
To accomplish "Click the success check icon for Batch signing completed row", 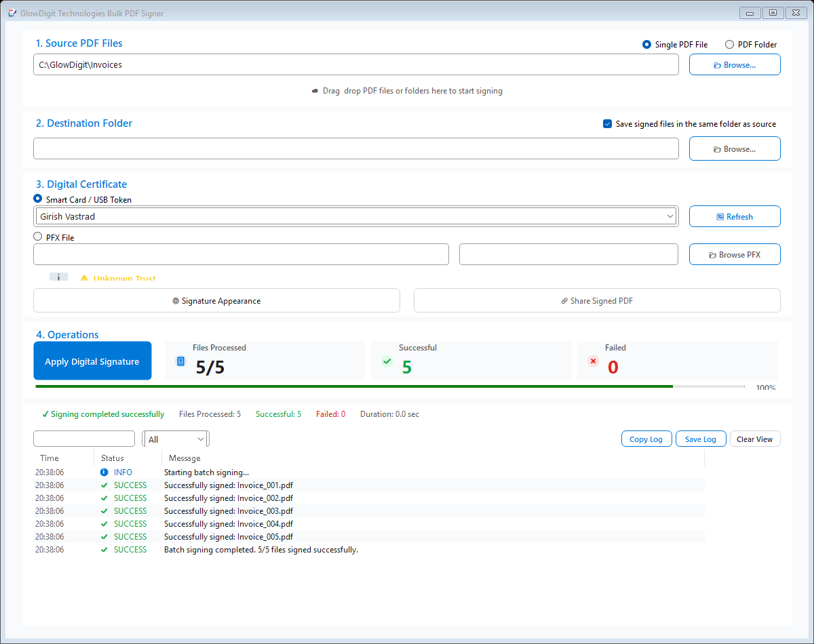I will point(104,549).
